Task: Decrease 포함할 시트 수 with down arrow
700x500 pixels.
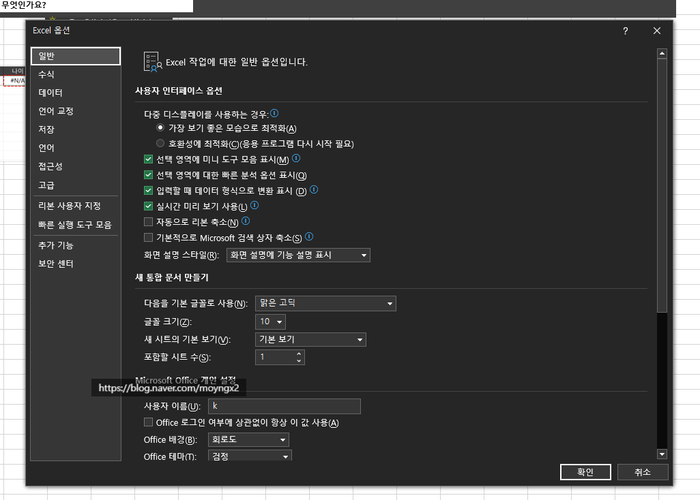Action: (299, 361)
